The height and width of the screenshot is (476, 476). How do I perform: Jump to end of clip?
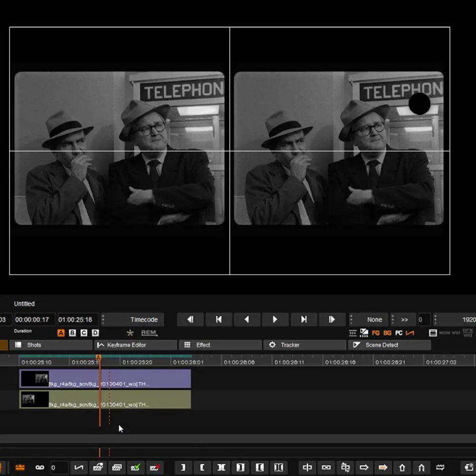click(x=304, y=320)
